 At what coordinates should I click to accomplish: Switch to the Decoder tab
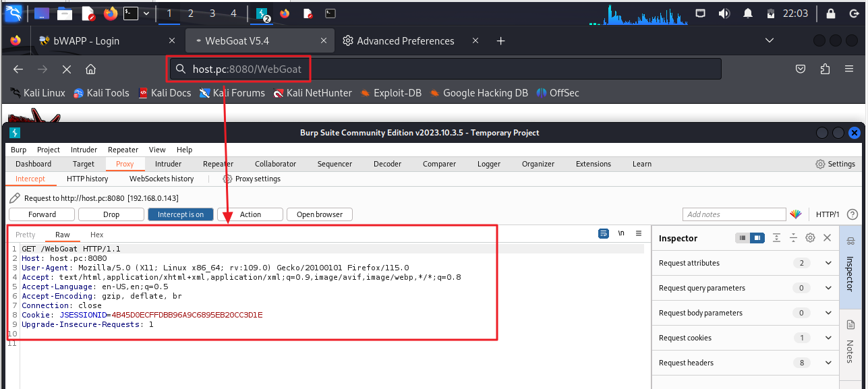[x=387, y=164]
